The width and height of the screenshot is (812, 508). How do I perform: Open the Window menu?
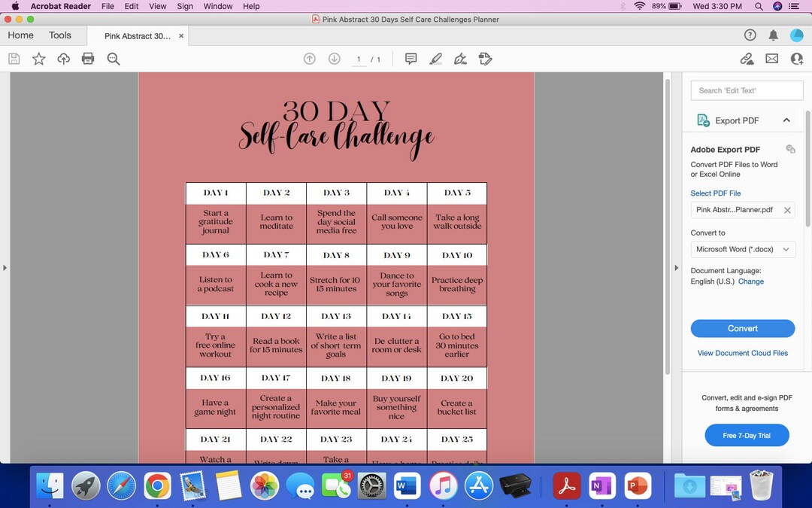tap(217, 6)
